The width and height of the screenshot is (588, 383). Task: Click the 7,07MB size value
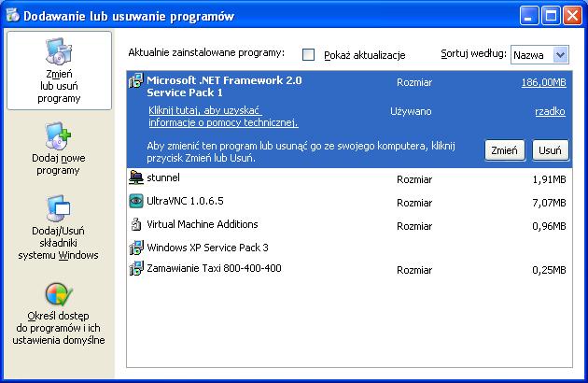point(549,203)
